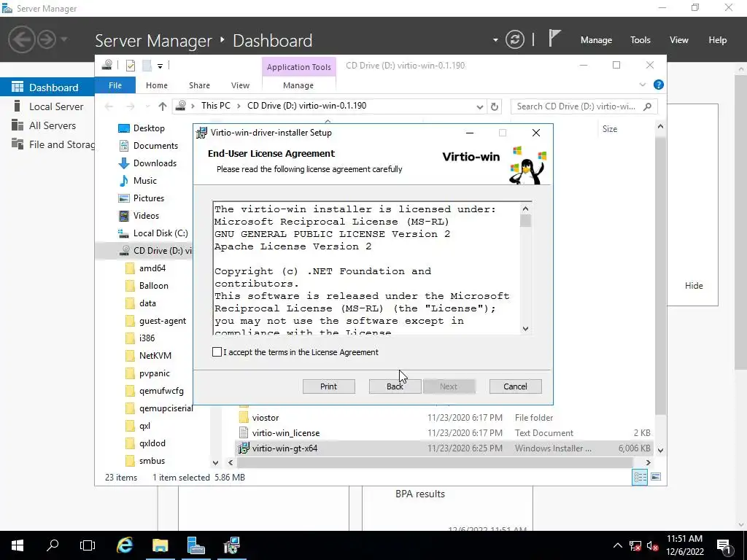Open Server Manager Manage menu

pyautogui.click(x=596, y=40)
